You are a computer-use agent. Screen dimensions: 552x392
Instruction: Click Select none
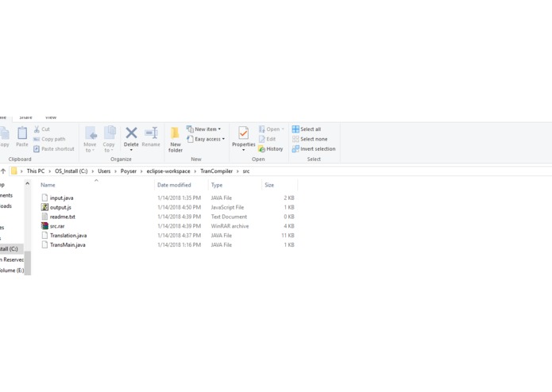pyautogui.click(x=310, y=139)
